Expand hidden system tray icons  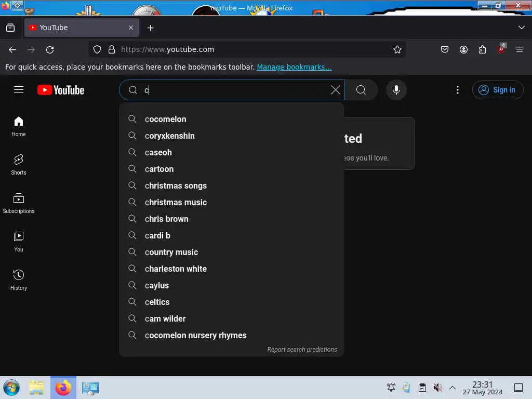[x=453, y=388]
